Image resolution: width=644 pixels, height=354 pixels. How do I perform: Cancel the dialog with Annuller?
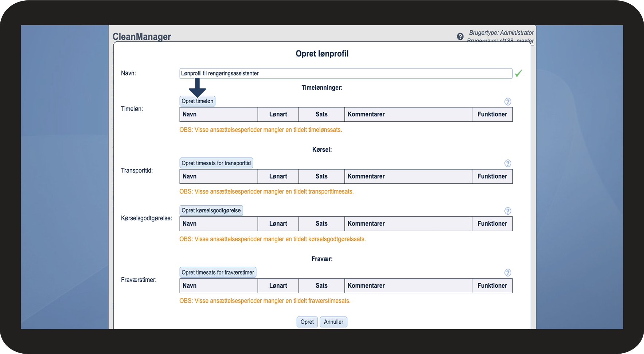333,322
